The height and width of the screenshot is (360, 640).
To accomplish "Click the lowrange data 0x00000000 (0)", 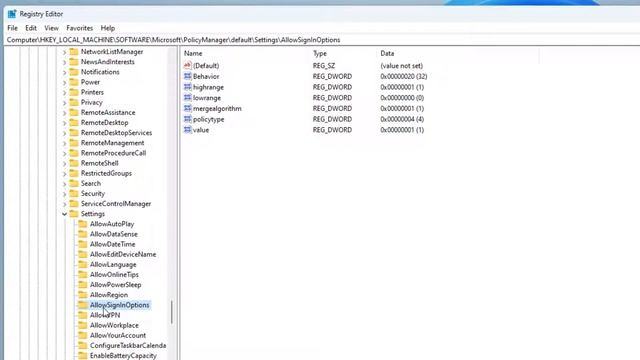I will (x=402, y=98).
